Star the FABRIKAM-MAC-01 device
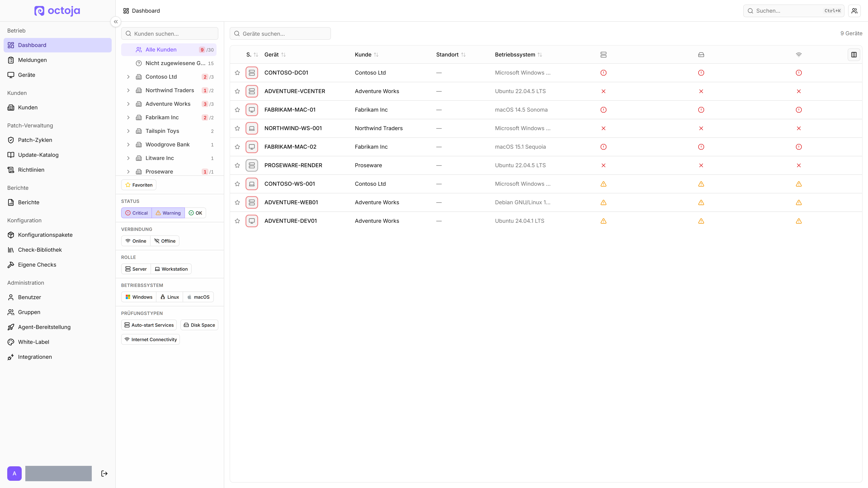The width and height of the screenshot is (868, 488). [237, 110]
